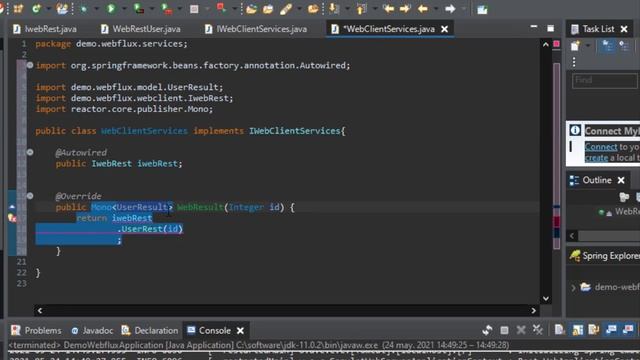Click editor horizontal scrollbar right arrow

[x=533, y=311]
